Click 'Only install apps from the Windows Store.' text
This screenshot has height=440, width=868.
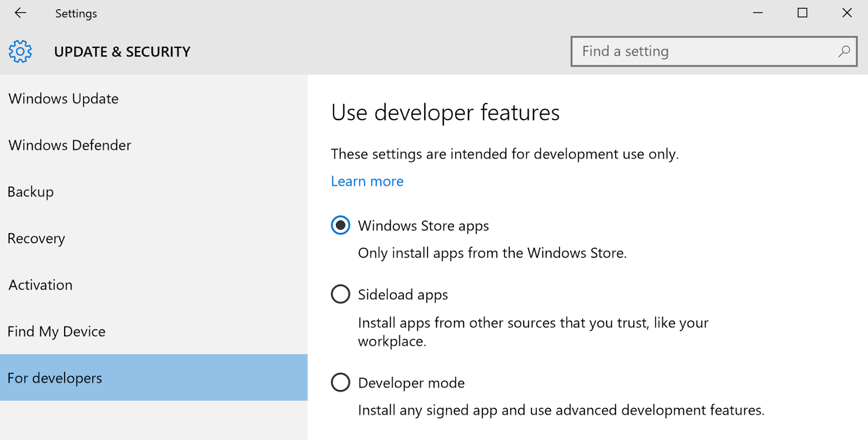coord(492,253)
